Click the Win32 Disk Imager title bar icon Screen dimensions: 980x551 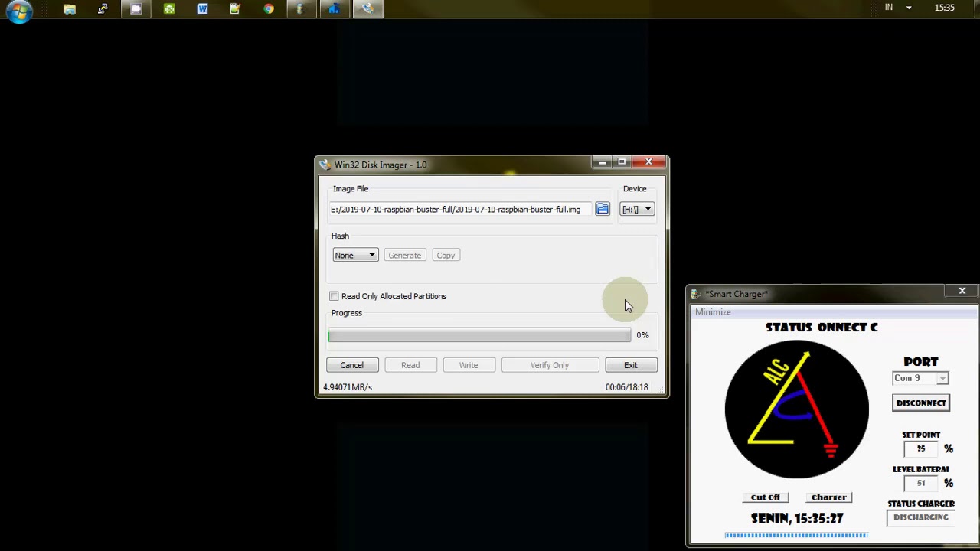coord(325,165)
